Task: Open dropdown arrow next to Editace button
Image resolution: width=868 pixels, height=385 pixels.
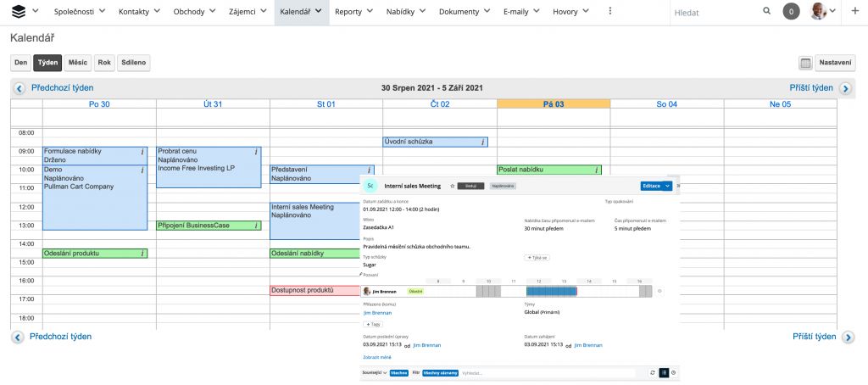Action: pos(668,185)
